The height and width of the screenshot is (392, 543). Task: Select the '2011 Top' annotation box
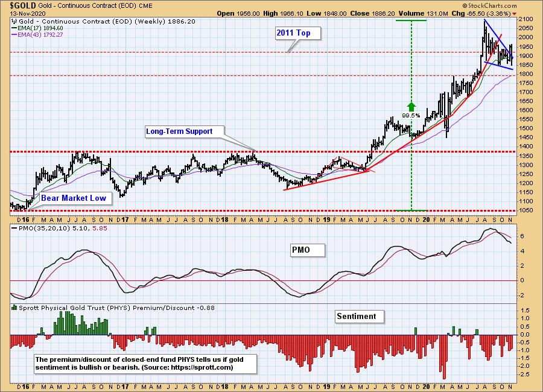click(298, 33)
